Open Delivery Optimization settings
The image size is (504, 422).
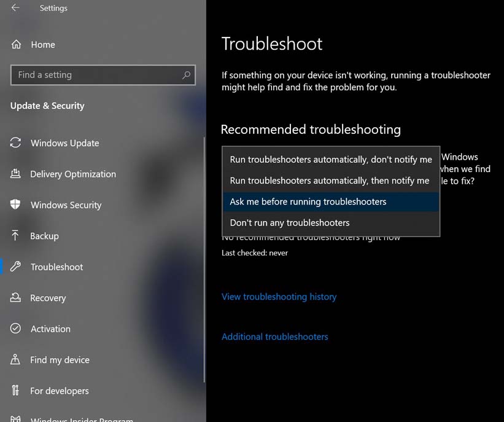coord(73,174)
